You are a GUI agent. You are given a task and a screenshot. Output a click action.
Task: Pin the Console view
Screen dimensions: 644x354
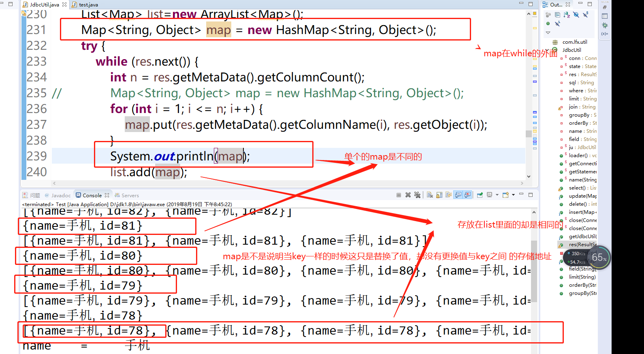tap(480, 195)
